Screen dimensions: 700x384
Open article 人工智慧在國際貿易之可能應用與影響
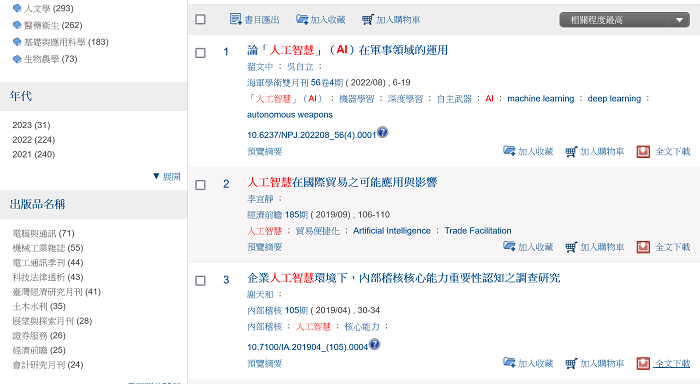tap(342, 182)
